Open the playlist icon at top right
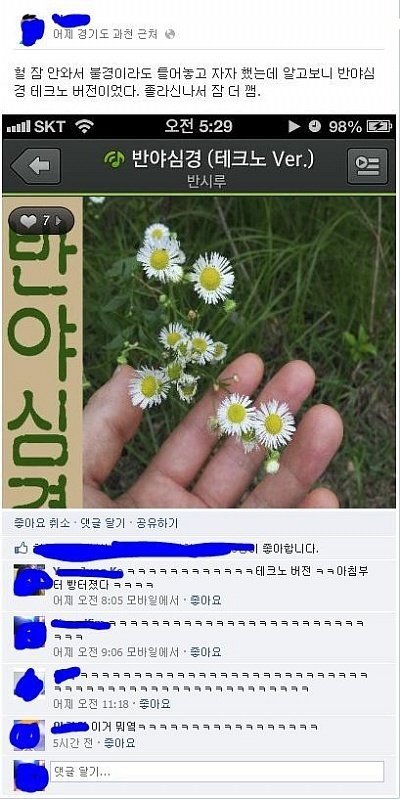The image size is (400, 799). (x=367, y=166)
